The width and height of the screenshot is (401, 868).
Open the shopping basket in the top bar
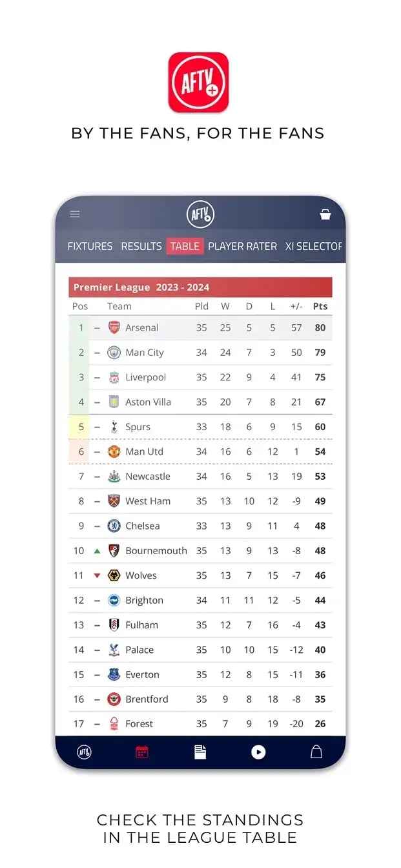pyautogui.click(x=325, y=213)
